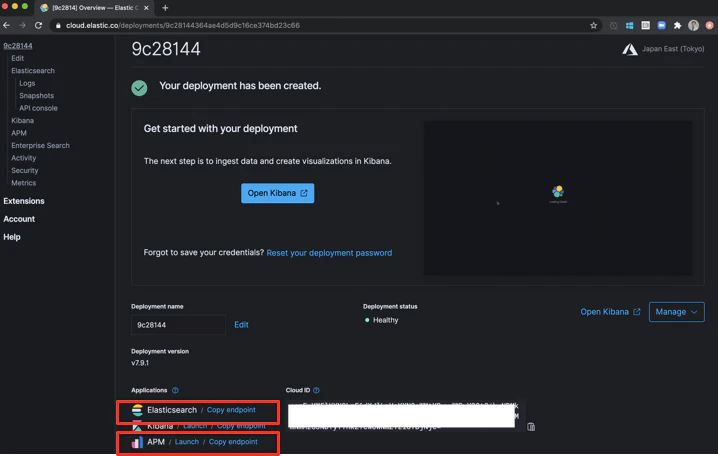Focus the deployment name field 9c28144
This screenshot has width=718, height=456.
[178, 325]
